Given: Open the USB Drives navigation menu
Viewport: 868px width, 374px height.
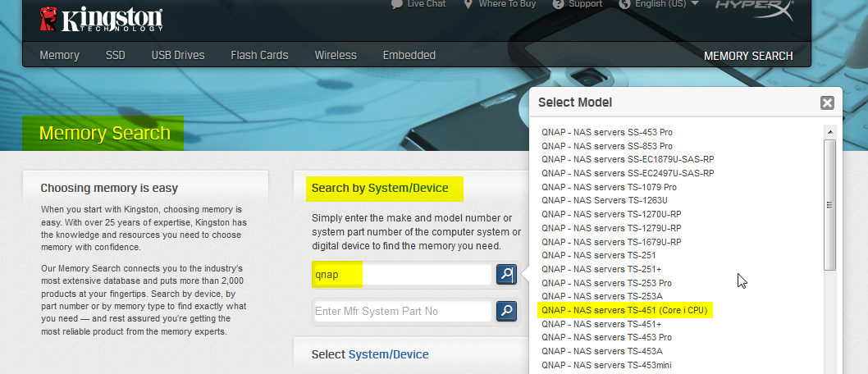Looking at the screenshot, I should (x=178, y=56).
